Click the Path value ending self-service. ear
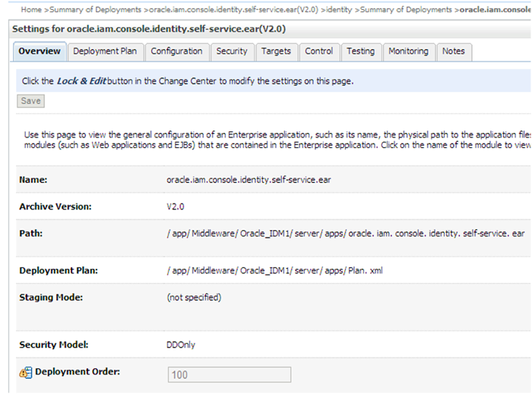The image size is (532, 394). [x=346, y=233]
